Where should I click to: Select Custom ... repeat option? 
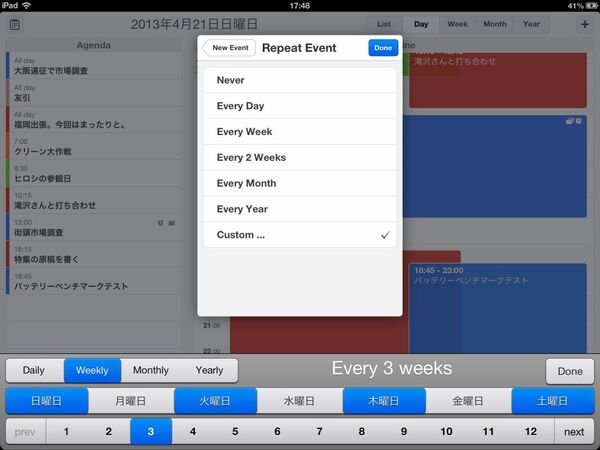point(300,235)
